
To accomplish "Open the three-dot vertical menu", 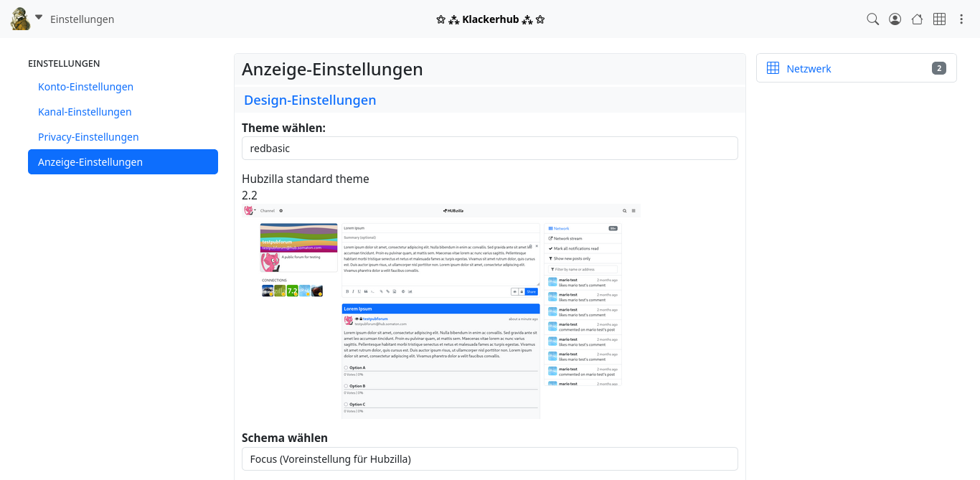I will pos(961,19).
